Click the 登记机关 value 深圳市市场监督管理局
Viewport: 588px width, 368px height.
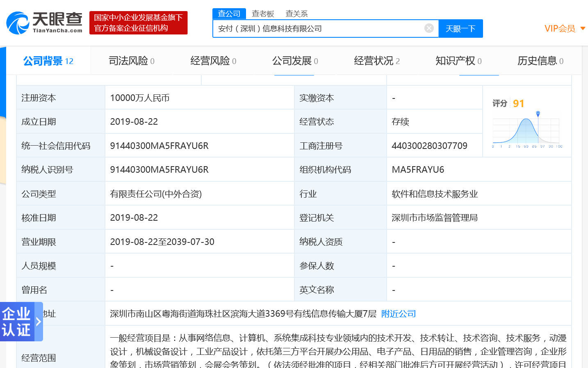coord(435,218)
